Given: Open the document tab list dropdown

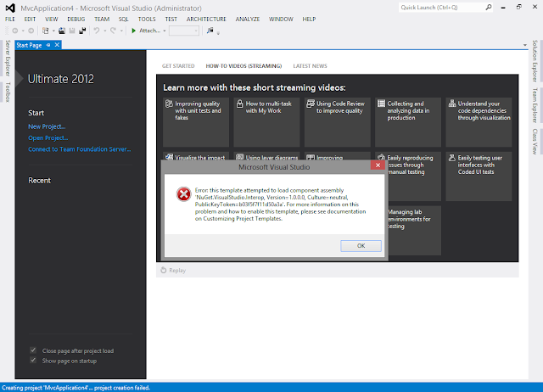Looking at the screenshot, I should [525, 45].
